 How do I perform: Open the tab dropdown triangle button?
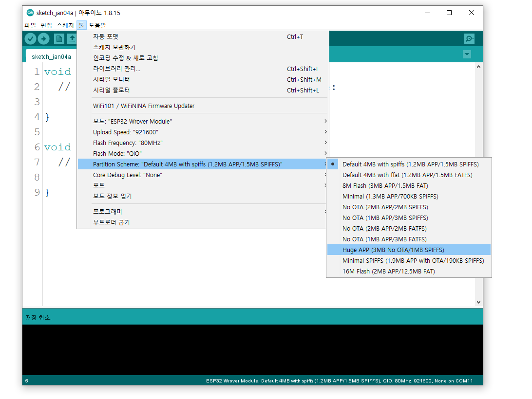click(467, 54)
